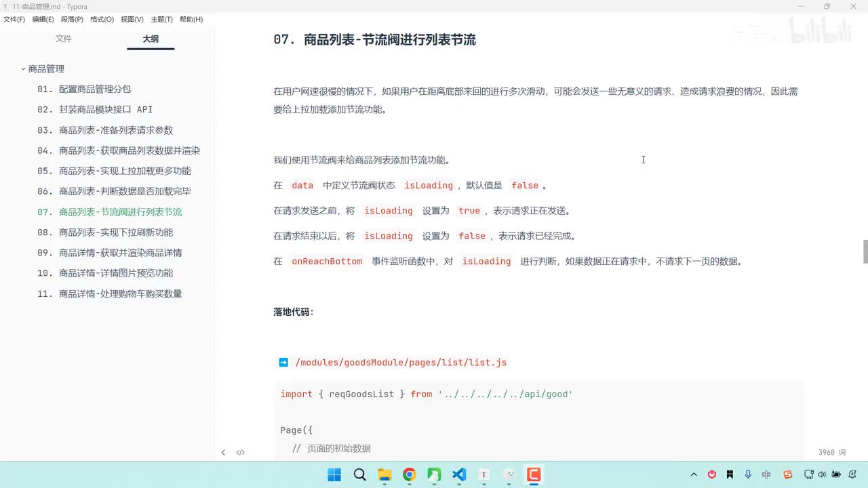868x488 pixels.
Task: Open the 主题(T) menu
Action: coord(161,19)
